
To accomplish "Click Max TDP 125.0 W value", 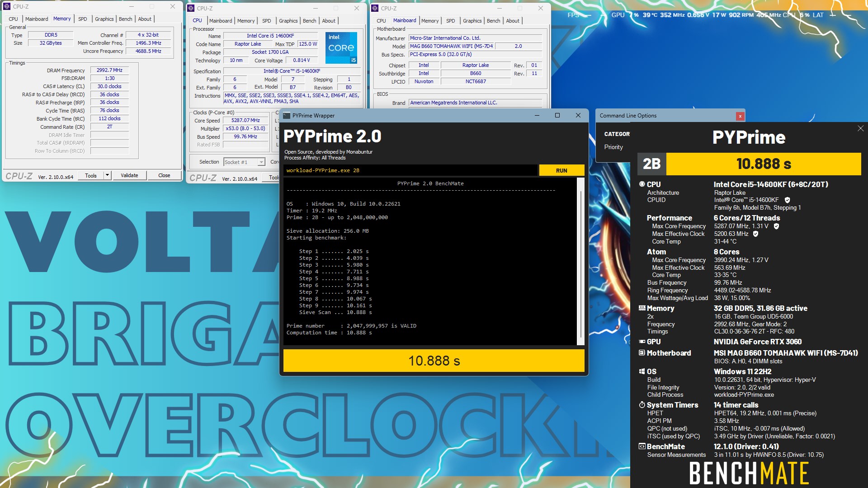I will point(308,44).
